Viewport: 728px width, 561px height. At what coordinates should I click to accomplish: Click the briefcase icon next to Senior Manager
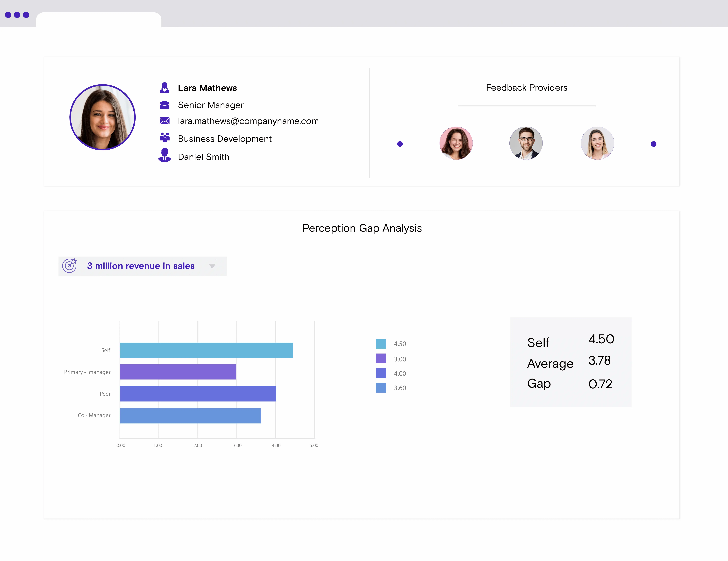164,105
